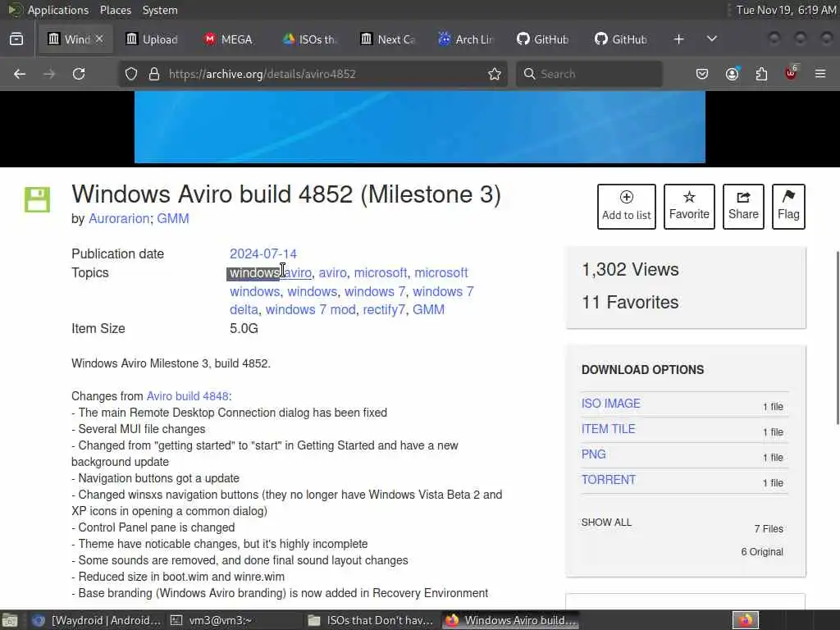Screen dimensions: 840x630
Task: Click the clock Tue Nov 19 6:19 AM
Action: coord(786,10)
